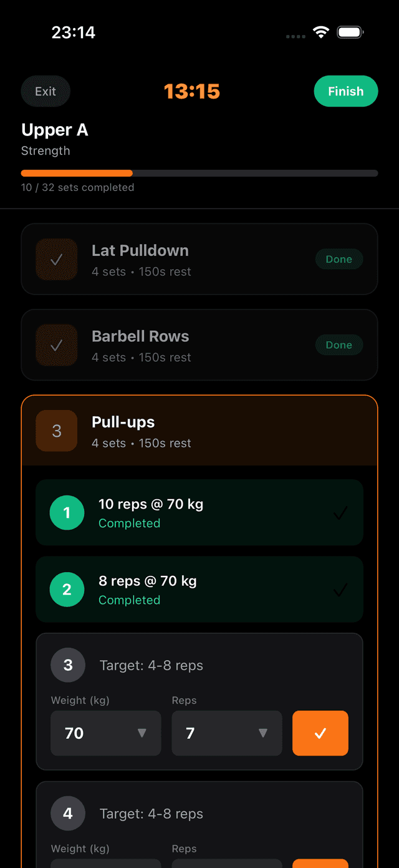
Task: Tap the workout progress bar
Action: click(x=199, y=173)
